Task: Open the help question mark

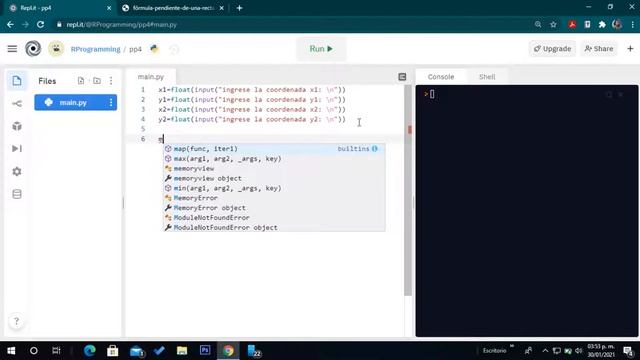Action: pyautogui.click(x=16, y=321)
